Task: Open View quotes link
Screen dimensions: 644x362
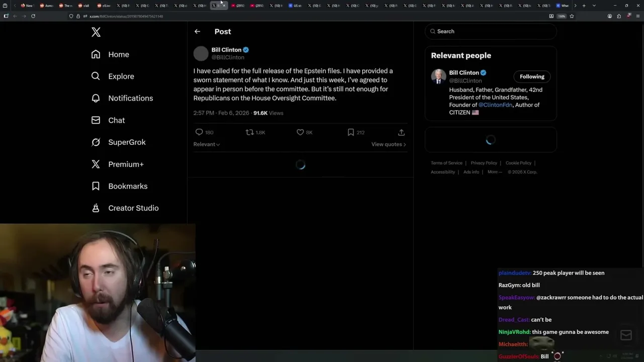Action: 388,144
